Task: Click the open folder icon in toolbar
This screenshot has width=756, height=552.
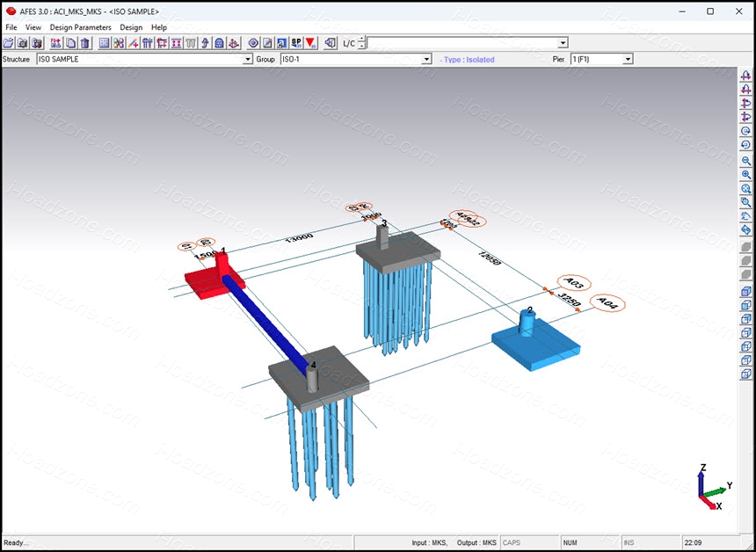Action: click(8, 43)
